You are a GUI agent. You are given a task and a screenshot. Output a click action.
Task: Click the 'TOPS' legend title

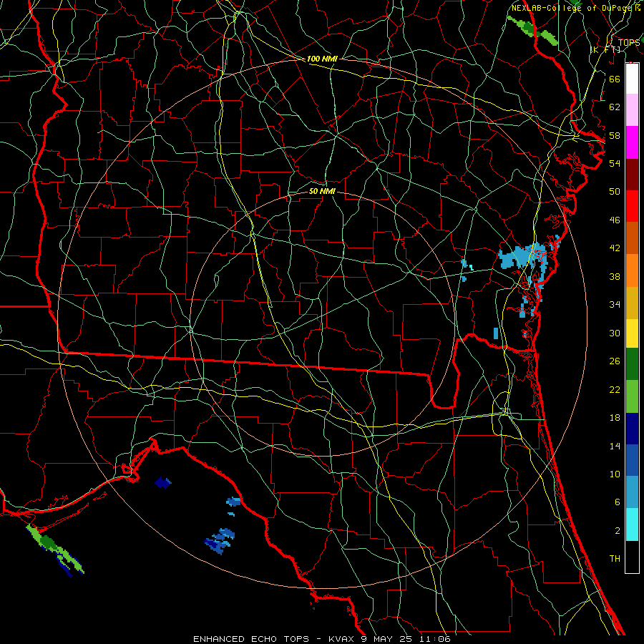pyautogui.click(x=629, y=42)
